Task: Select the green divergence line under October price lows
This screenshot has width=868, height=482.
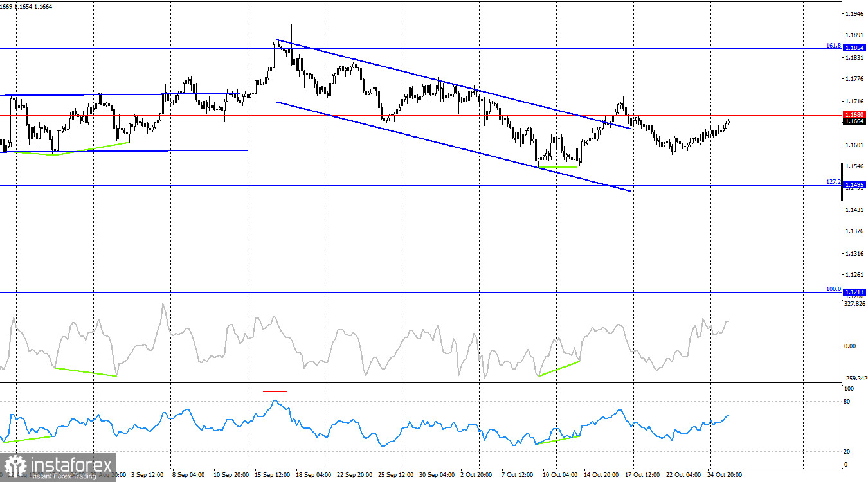Action: pyautogui.click(x=557, y=167)
